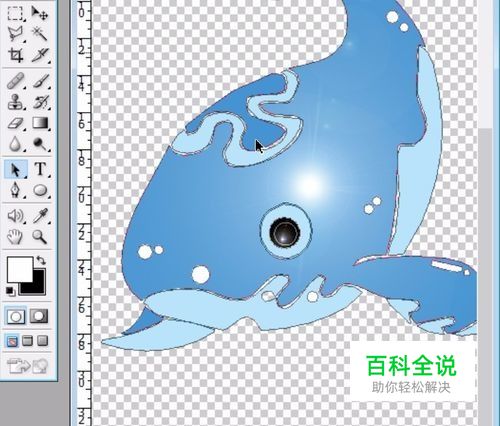This screenshot has width=500, height=426.
Task: Swap foreground and background colors
Action: pyautogui.click(x=41, y=260)
